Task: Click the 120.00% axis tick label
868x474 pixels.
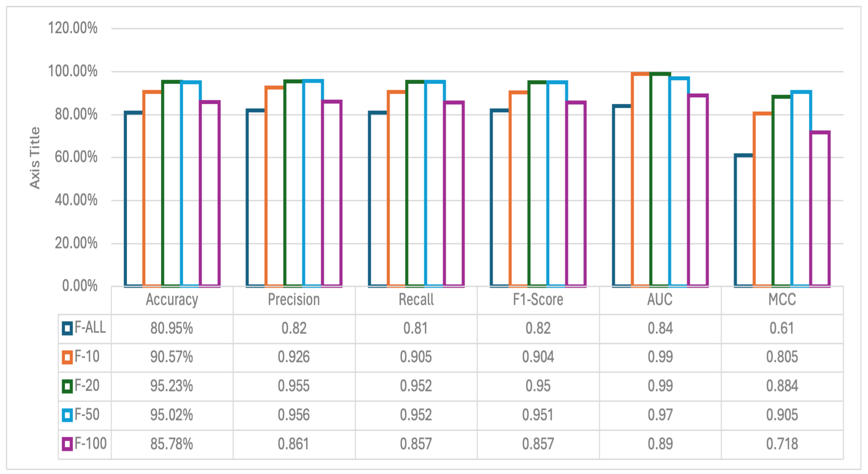Action: click(x=73, y=28)
